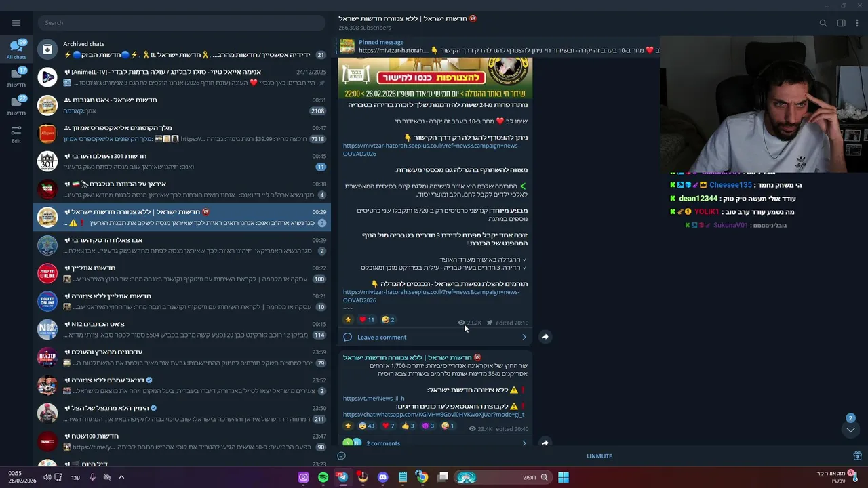Toggle the right info side panel
Screen dimensions: 868x488
click(x=841, y=23)
